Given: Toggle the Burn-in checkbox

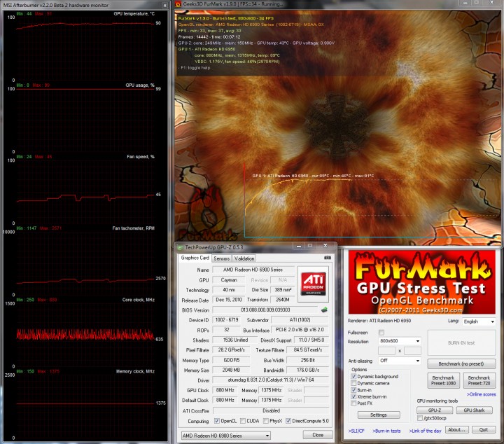Looking at the screenshot, I should pos(353,390).
